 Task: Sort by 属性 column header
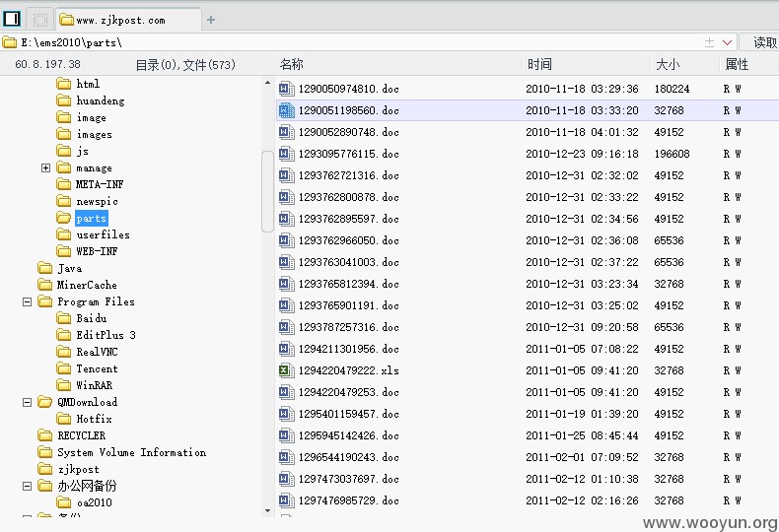(737, 64)
